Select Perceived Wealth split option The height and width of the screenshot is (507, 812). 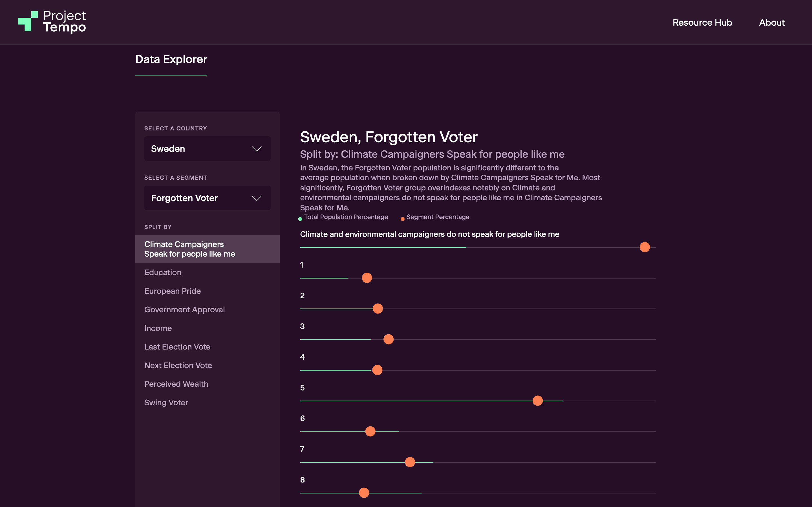[x=176, y=384]
